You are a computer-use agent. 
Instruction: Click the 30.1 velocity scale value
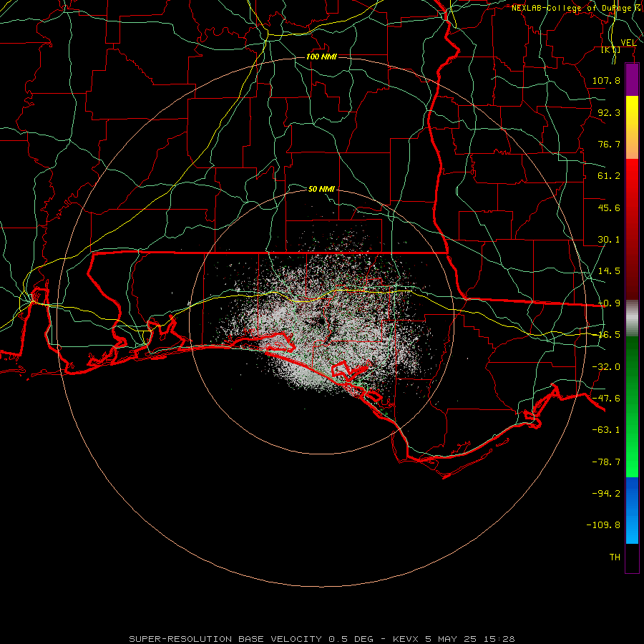click(x=609, y=240)
